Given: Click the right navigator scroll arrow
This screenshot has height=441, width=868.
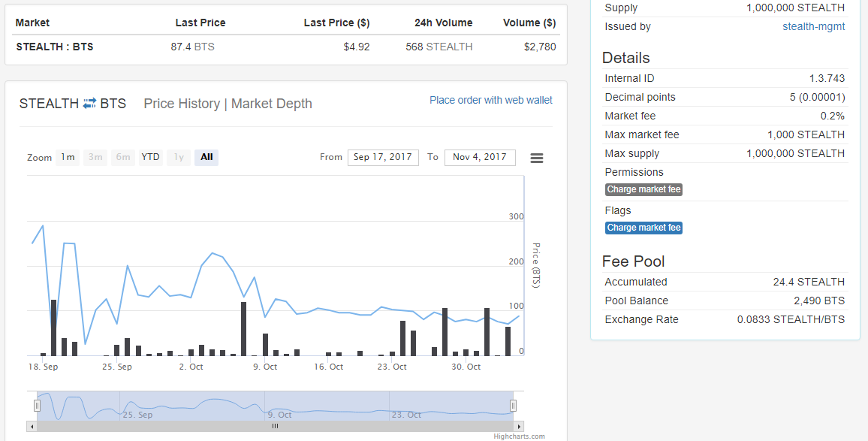Looking at the screenshot, I should 518,426.
